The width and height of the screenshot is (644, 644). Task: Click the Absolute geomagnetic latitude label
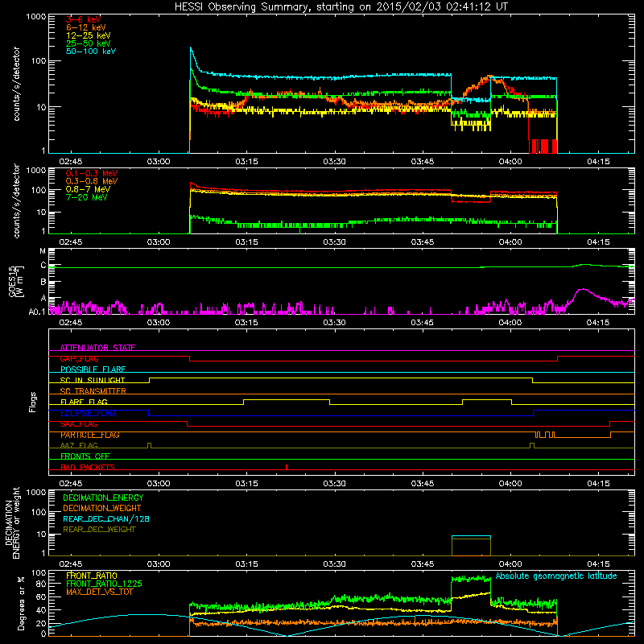click(556, 576)
